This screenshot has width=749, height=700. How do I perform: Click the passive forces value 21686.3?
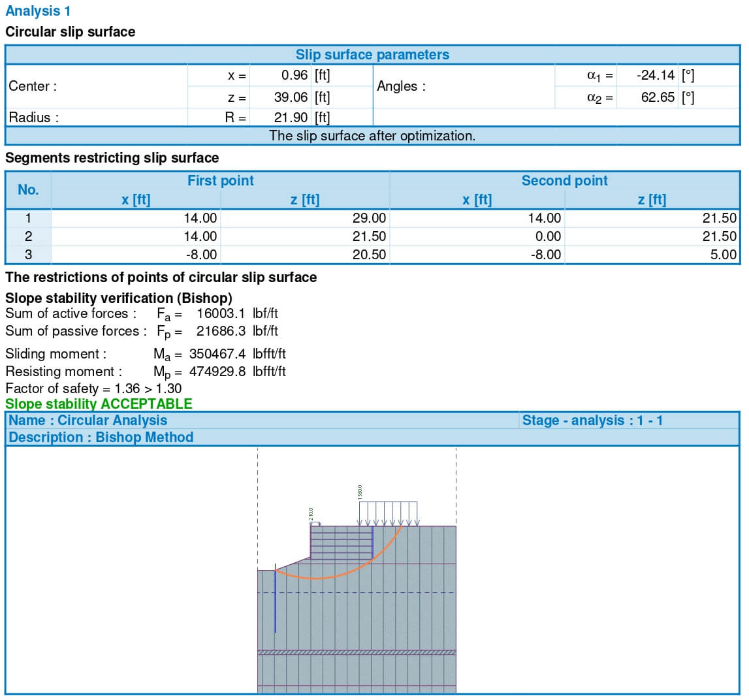(x=221, y=331)
